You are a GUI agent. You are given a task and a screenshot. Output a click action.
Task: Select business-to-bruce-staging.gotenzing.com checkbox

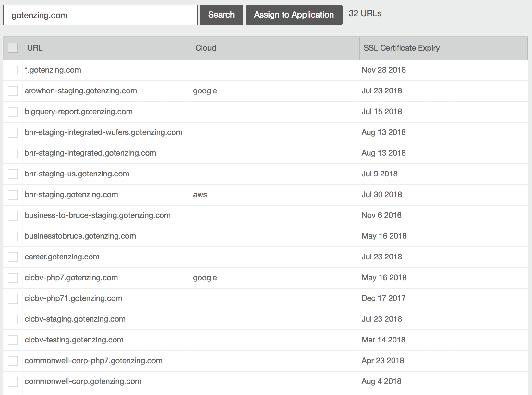pos(13,215)
